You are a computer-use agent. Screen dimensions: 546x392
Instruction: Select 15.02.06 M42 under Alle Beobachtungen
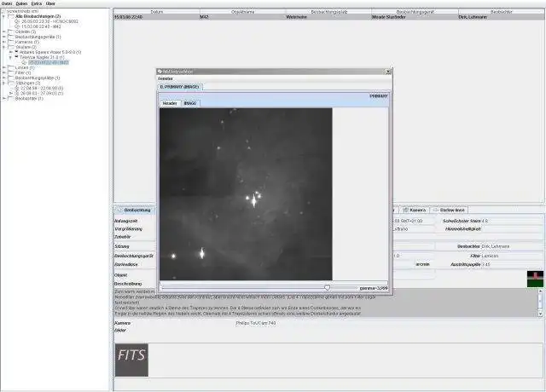[41, 26]
